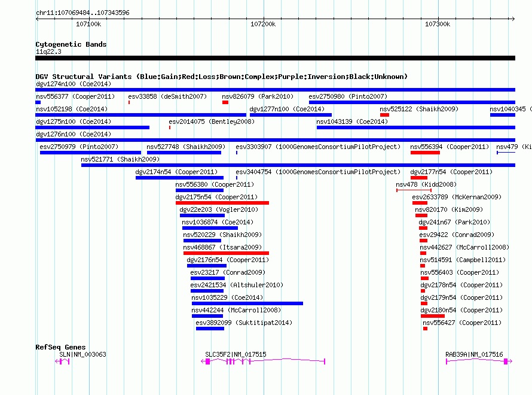Click nsv468867 (Itsara2009) red loss bar
Screen dimensions: 532x395
[x=226, y=253]
